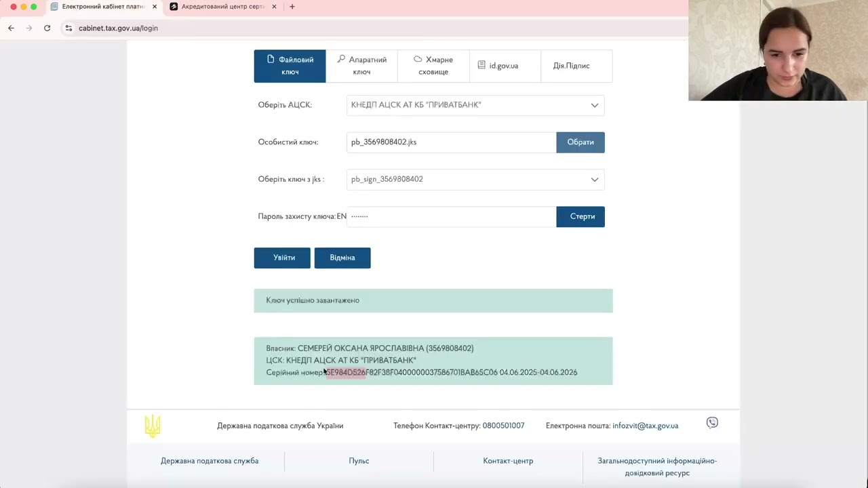This screenshot has width=868, height=488.
Task: Click the Оберіть ключ з jks label
Action: click(291, 180)
